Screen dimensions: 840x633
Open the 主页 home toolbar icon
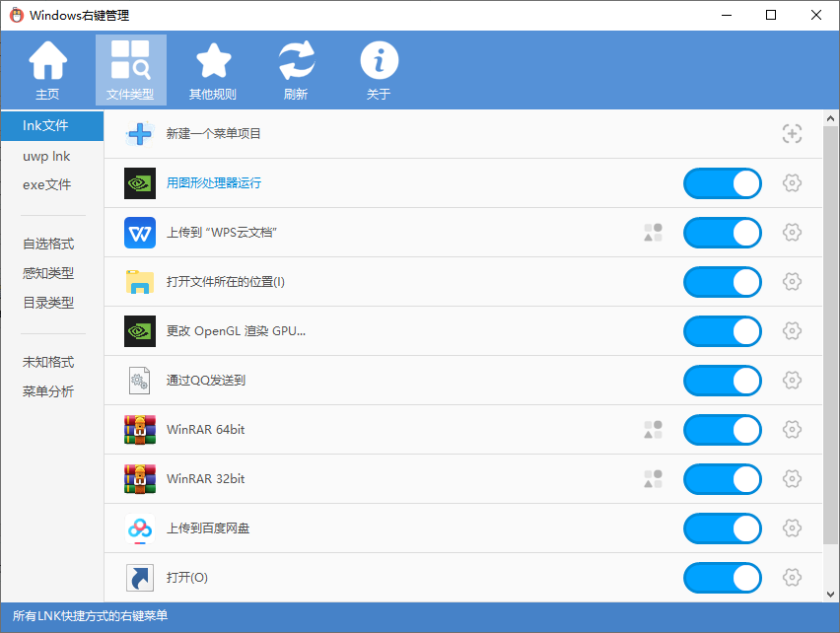pos(47,70)
